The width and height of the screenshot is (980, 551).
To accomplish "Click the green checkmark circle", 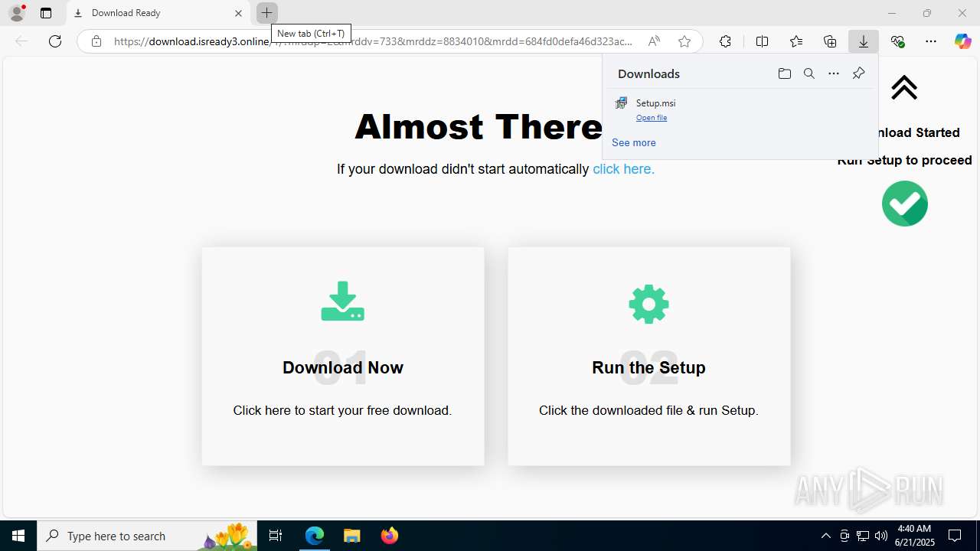I will coord(904,204).
